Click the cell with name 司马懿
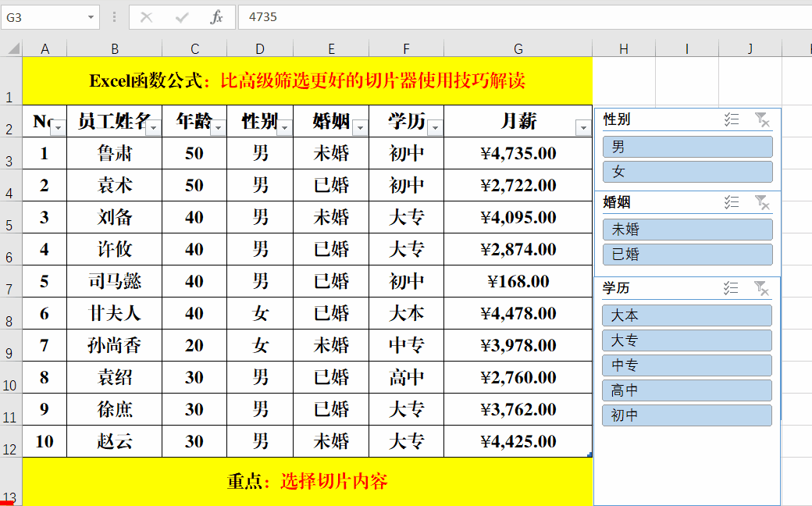 pos(115,281)
